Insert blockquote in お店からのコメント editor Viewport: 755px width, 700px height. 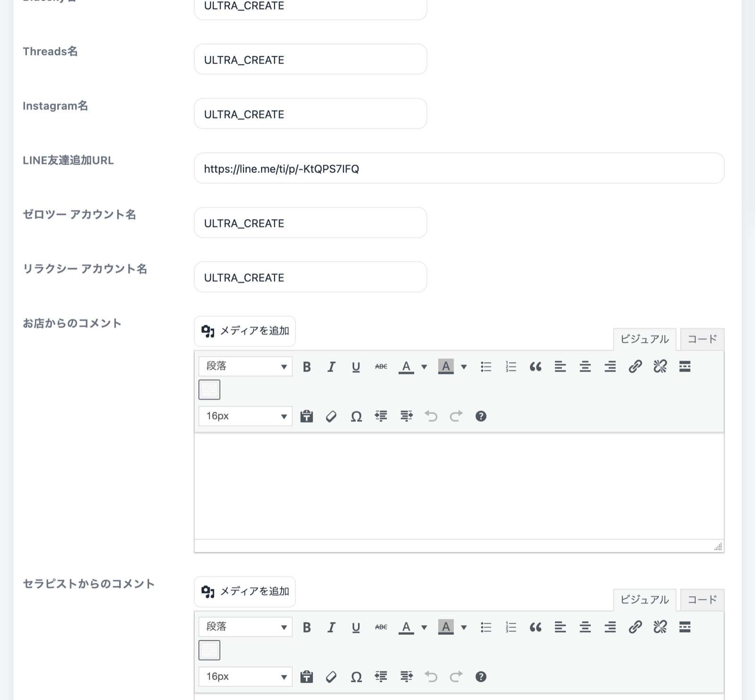536,367
